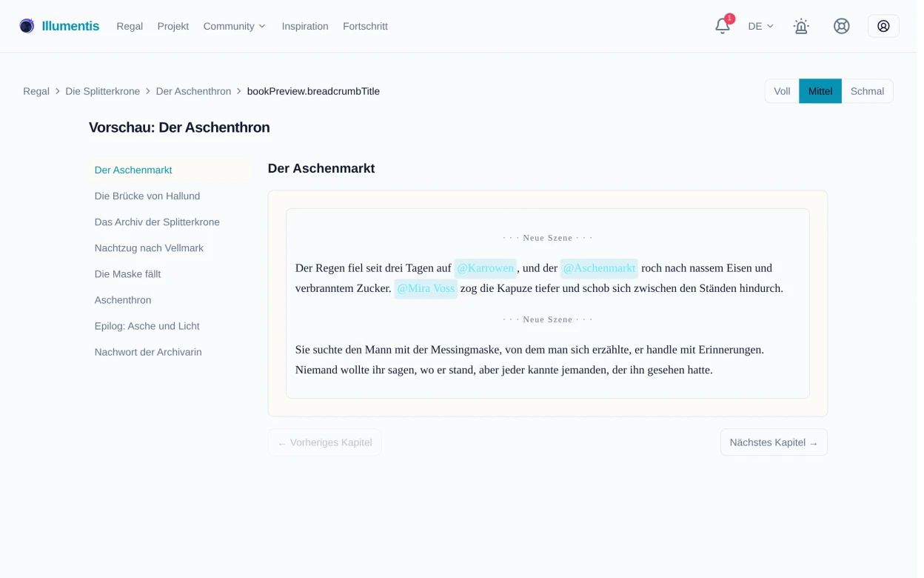Image resolution: width=924 pixels, height=578 pixels.
Task: Select the Mittel width option
Action: coord(820,91)
